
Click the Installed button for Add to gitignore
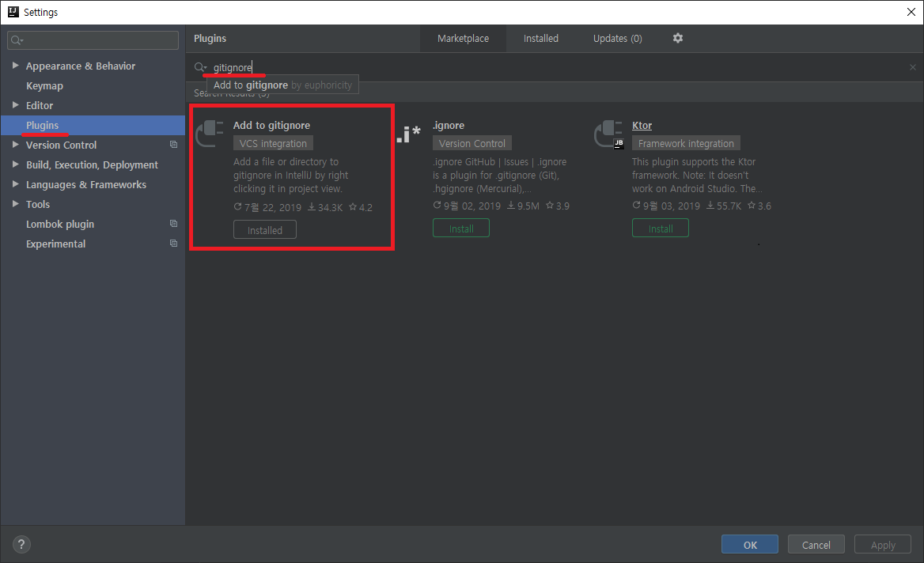[264, 229]
